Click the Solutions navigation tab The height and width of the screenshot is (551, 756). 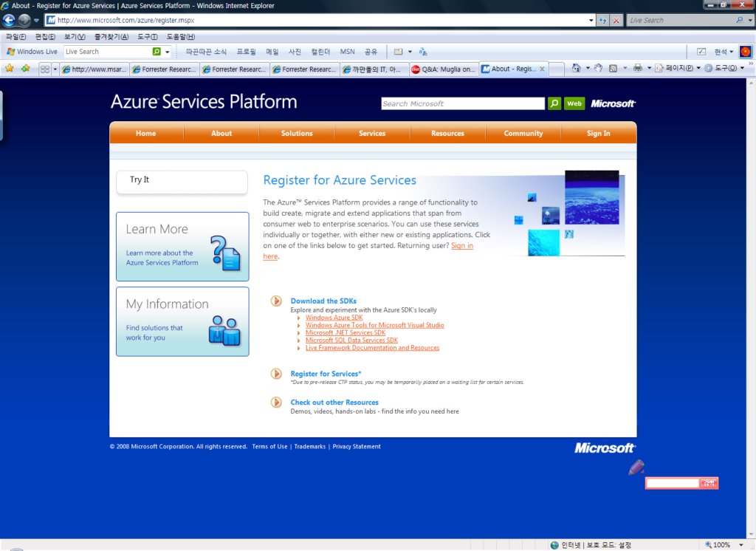click(x=297, y=133)
